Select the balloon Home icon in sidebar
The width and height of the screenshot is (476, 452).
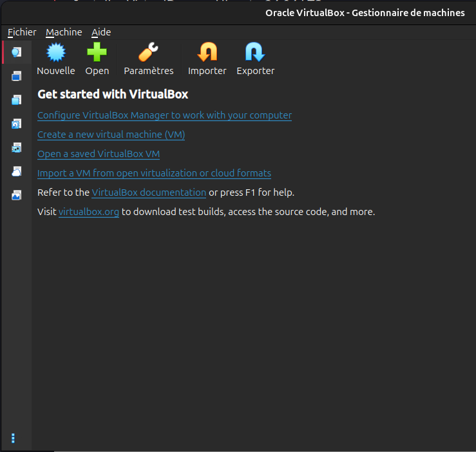point(17,52)
